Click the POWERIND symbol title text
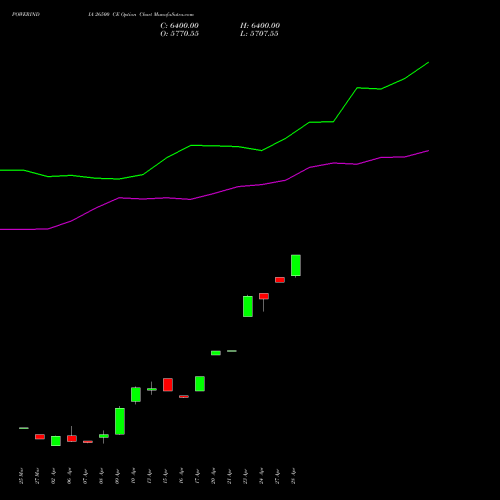The height and width of the screenshot is (500, 500). coord(26,14)
